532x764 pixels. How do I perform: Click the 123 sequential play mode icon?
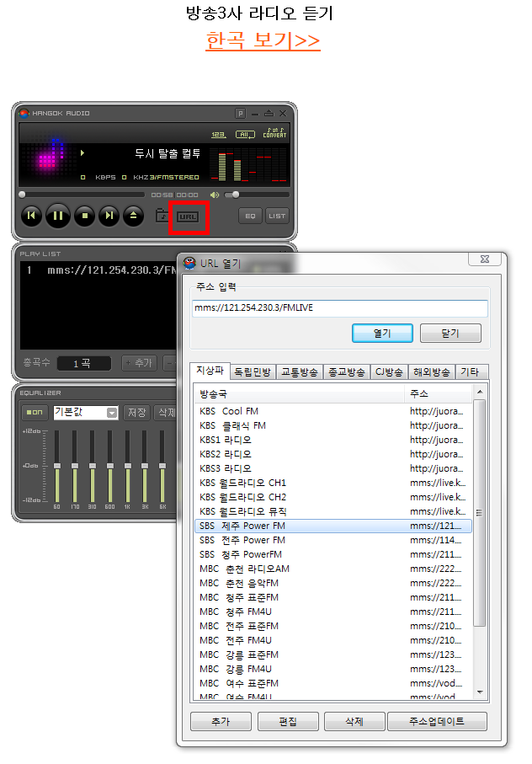coord(219,135)
